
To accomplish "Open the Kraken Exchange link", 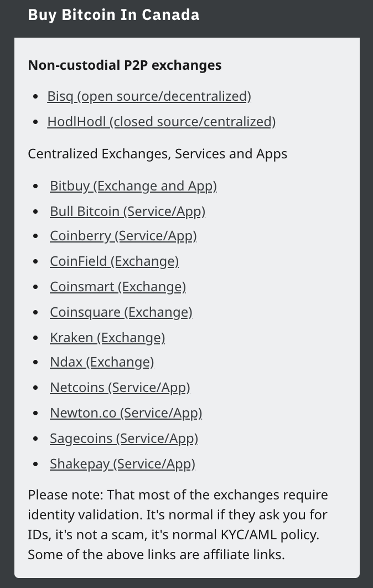I will 107,338.
